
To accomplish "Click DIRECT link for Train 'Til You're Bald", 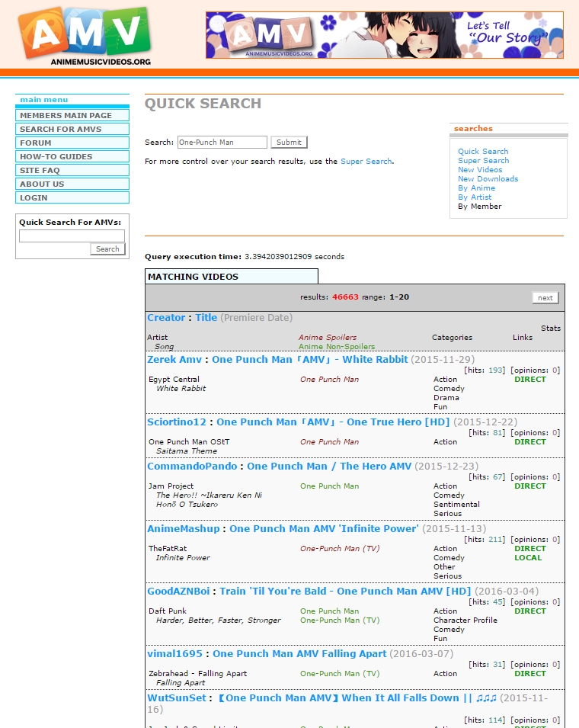I will [529, 611].
